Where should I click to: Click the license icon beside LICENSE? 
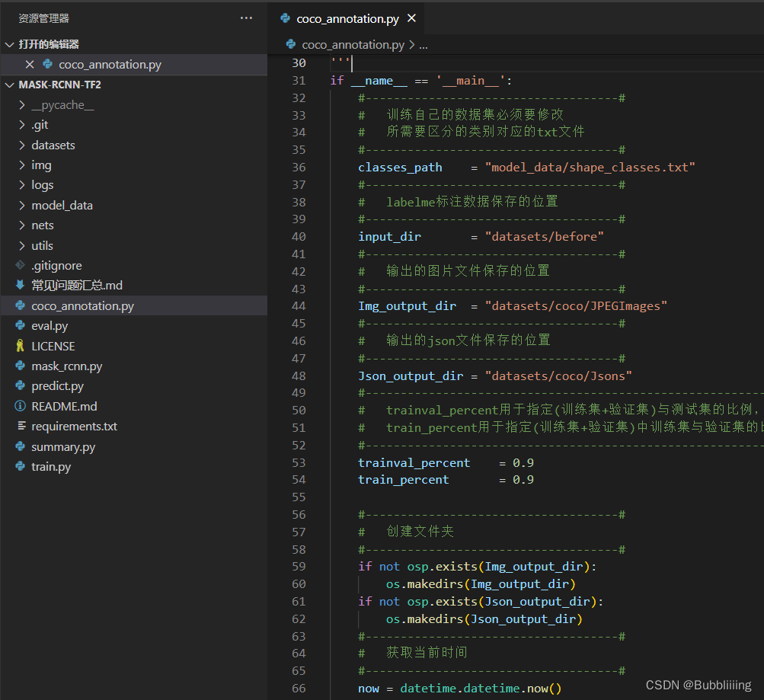21,346
